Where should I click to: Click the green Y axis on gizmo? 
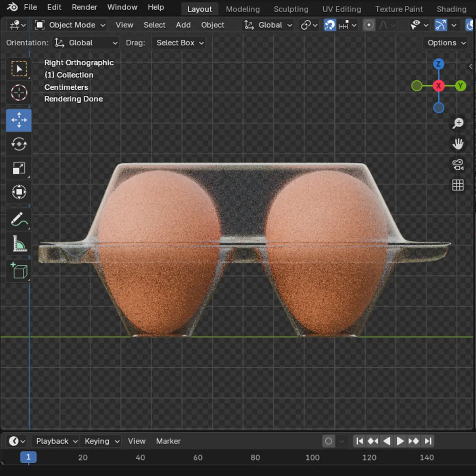460,86
